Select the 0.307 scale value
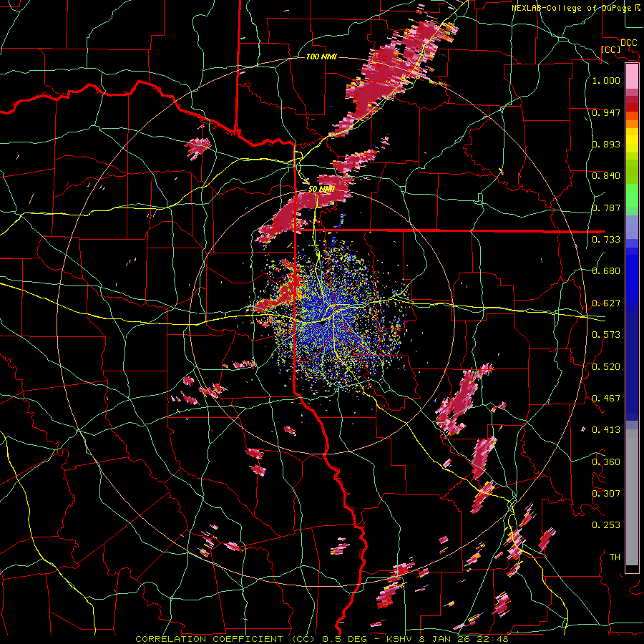644x644 pixels. [x=606, y=494]
